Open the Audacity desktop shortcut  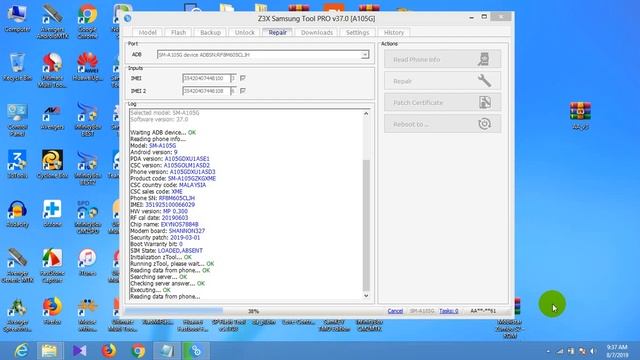[17, 214]
